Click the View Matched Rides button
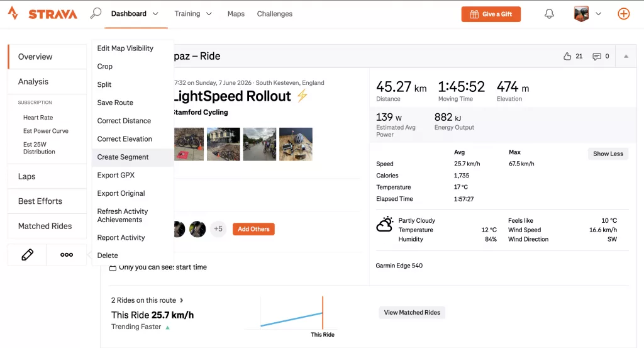This screenshot has height=348, width=644. point(412,313)
